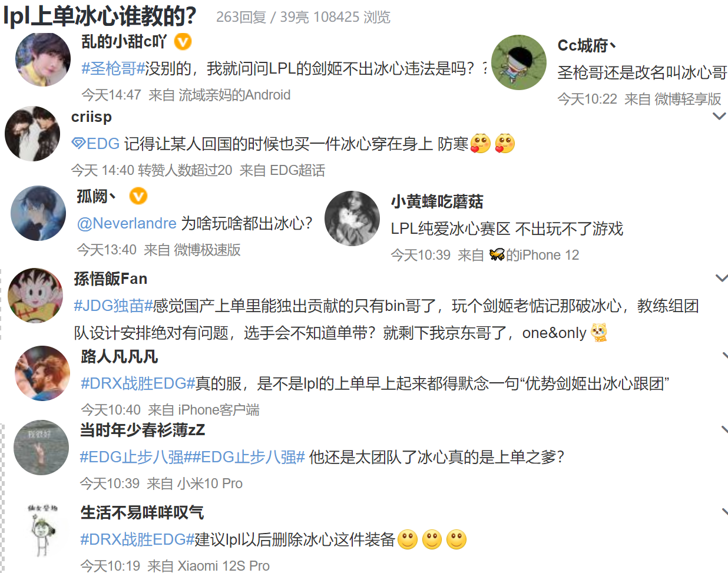Open the arrow menu on 当时年少春衫薄zZ's post
The image size is (728, 573).
click(x=724, y=430)
